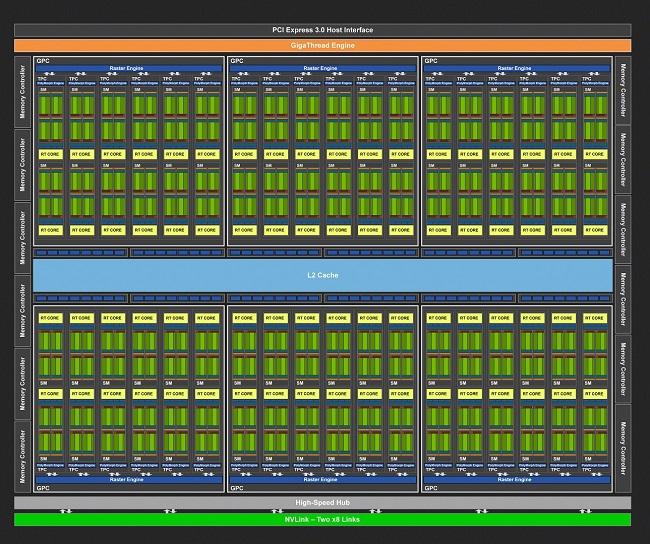Click the topmost Memory Controller block on the right edge
This screenshot has width=650, height=544.
point(623,90)
